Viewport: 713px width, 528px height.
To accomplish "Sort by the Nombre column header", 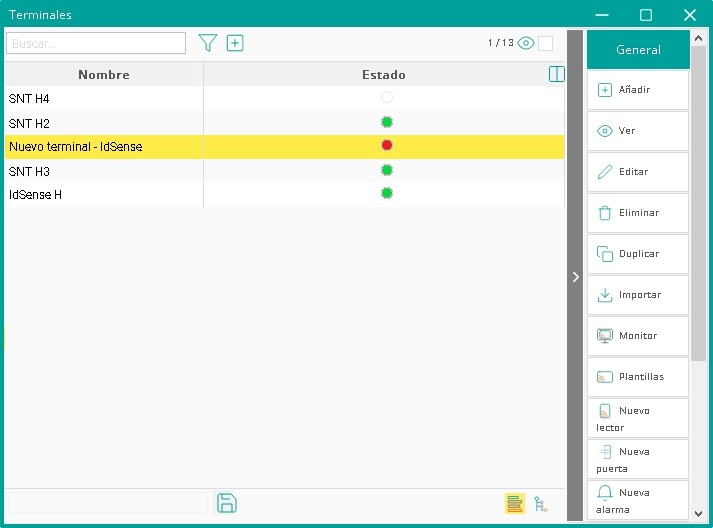I will (x=104, y=75).
